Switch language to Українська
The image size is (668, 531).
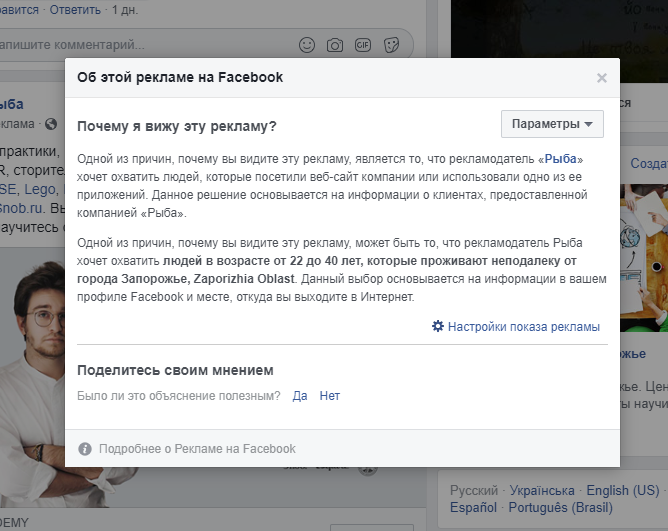tap(542, 491)
